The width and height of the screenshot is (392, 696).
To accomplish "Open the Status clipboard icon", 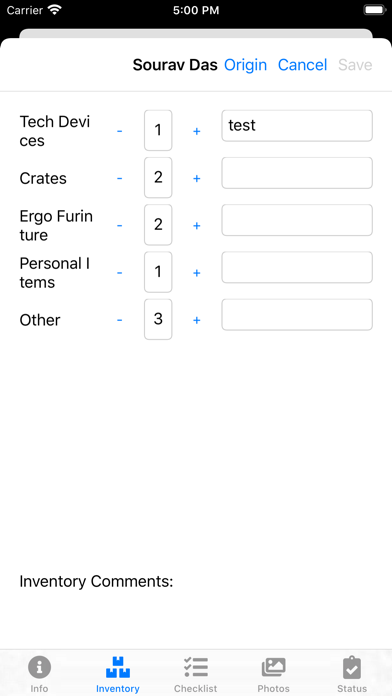I will [x=352, y=667].
